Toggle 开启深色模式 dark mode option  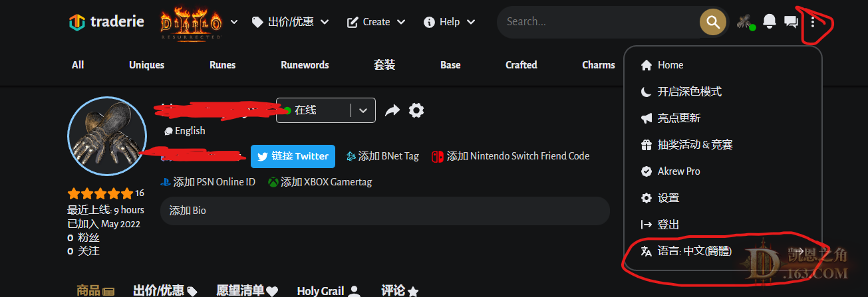(689, 92)
